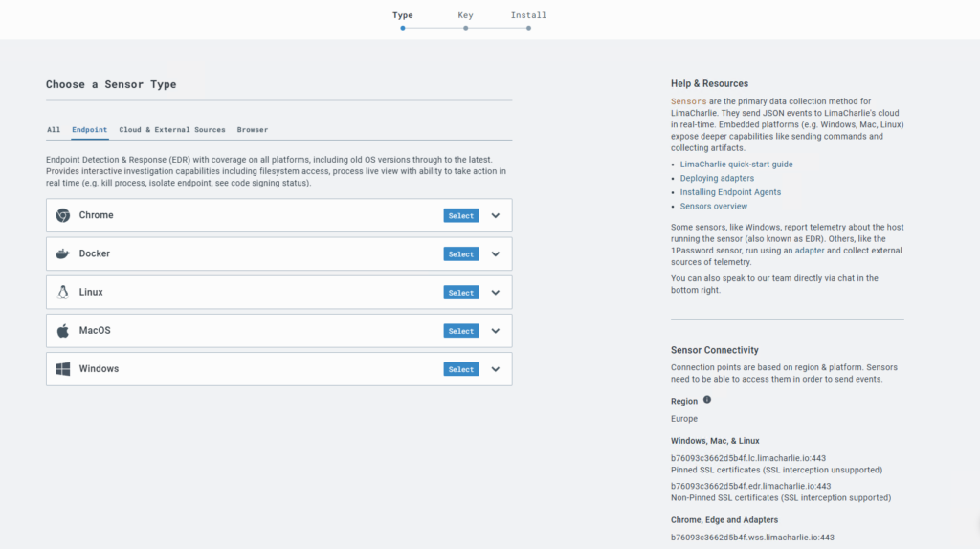
Task: Click the Help & Resources heading
Action: [709, 84]
